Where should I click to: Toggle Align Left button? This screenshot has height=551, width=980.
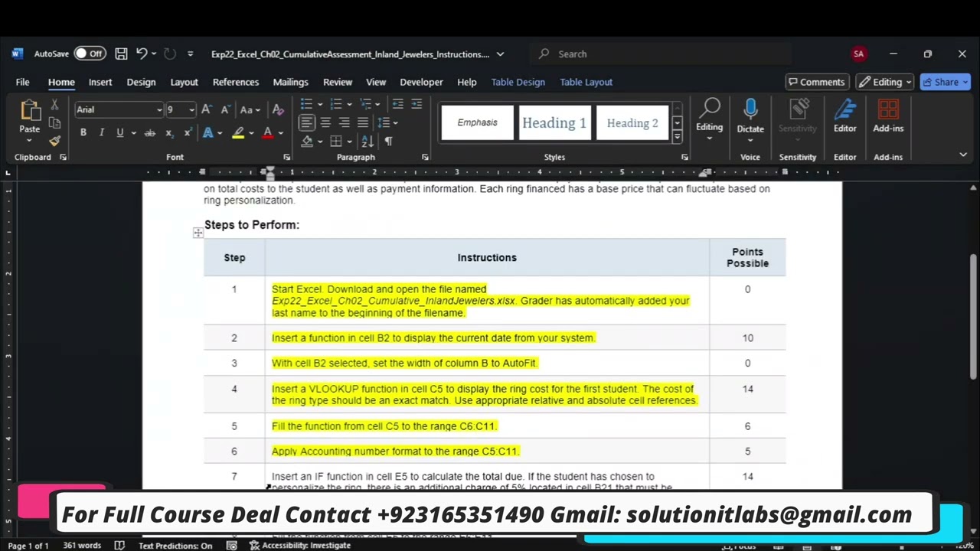tap(306, 122)
